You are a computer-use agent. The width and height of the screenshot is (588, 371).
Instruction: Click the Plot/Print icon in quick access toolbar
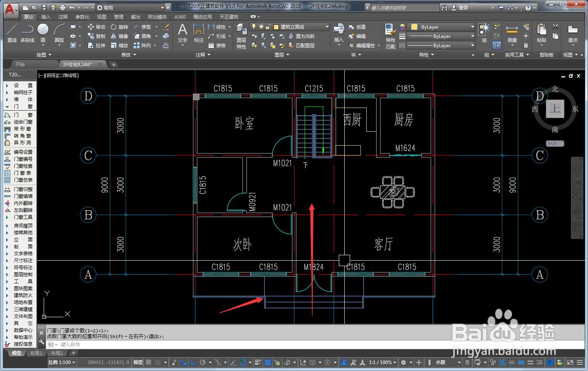click(x=63, y=7)
